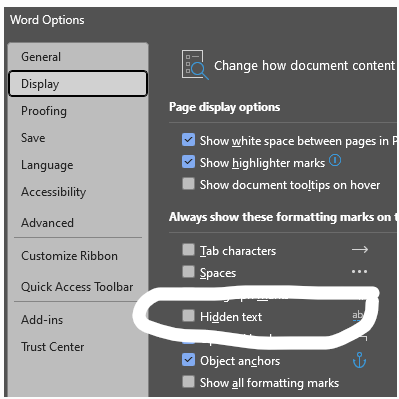Check the Hidden text box
The image size is (399, 399).
[x=188, y=316]
